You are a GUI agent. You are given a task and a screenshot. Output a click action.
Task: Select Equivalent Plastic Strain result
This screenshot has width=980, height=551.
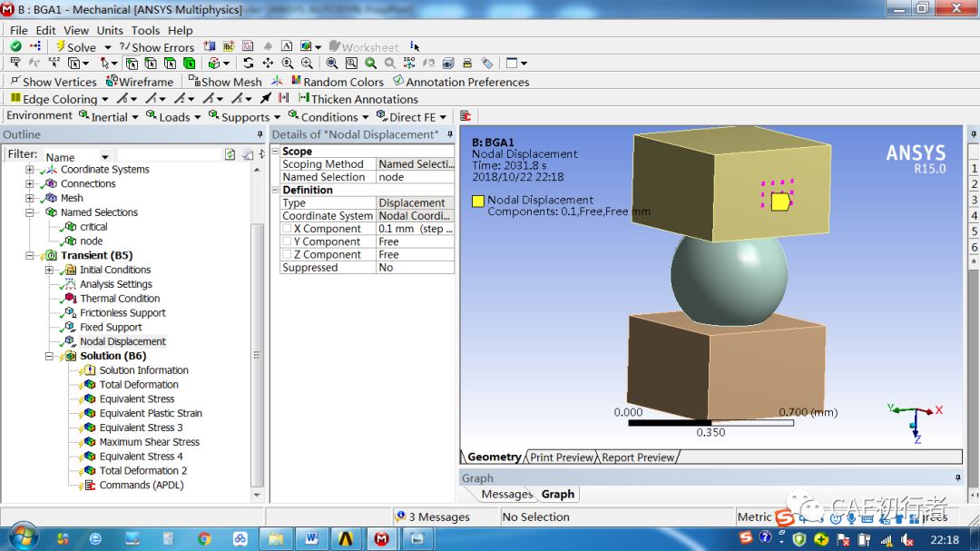pos(151,413)
